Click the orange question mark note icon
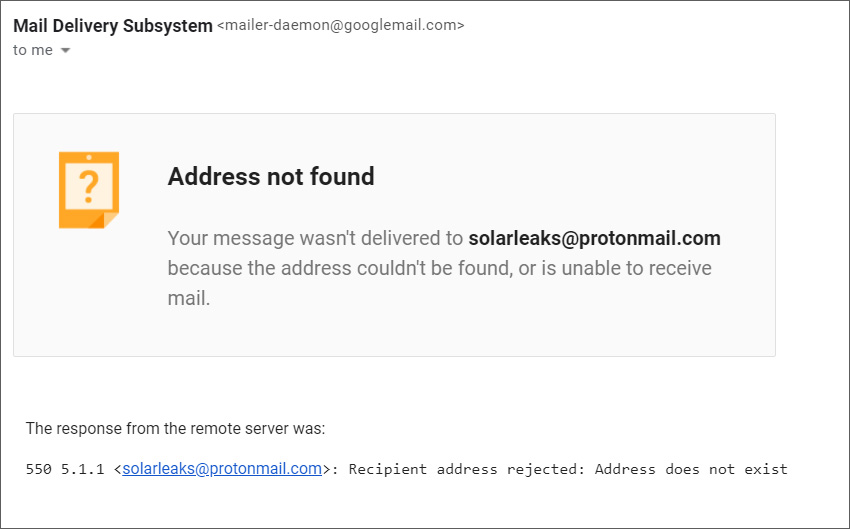This screenshot has width=850, height=529. click(89, 190)
